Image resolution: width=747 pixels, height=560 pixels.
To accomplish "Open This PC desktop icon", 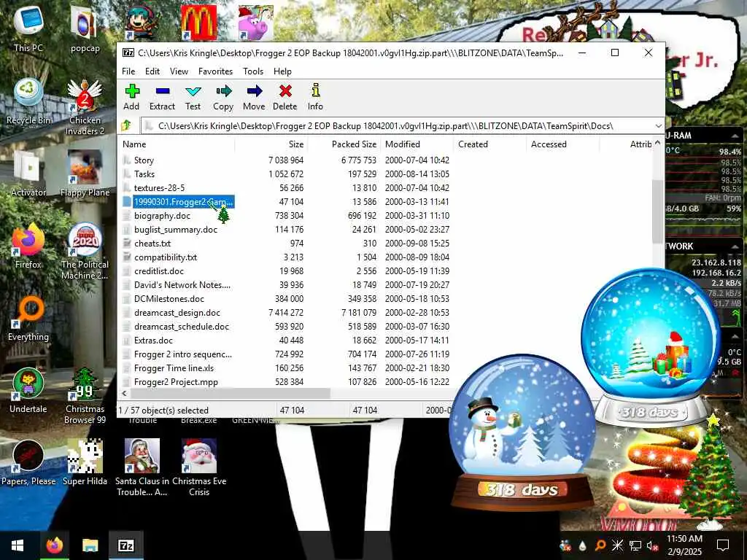I will click(28, 30).
